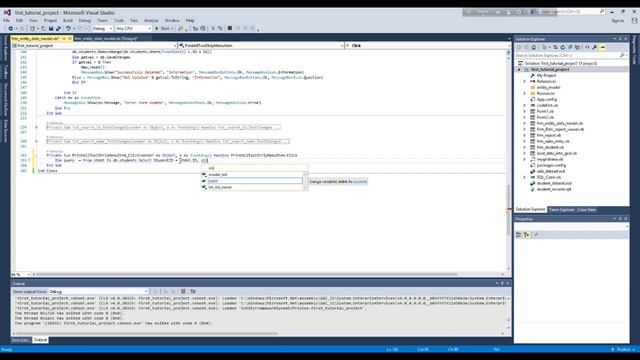Click Clear All icon in Output toolbar
Image resolution: width=640 pixels, height=360 pixels.
[183, 291]
